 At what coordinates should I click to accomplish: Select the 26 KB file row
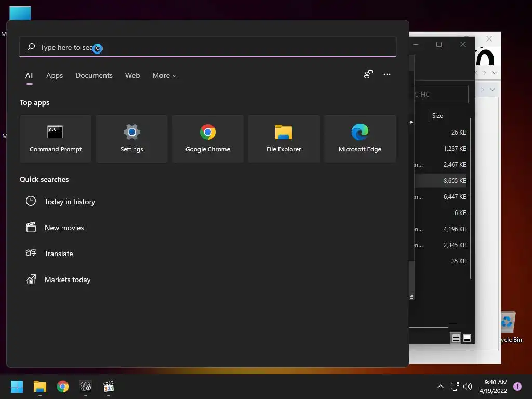coord(440,132)
